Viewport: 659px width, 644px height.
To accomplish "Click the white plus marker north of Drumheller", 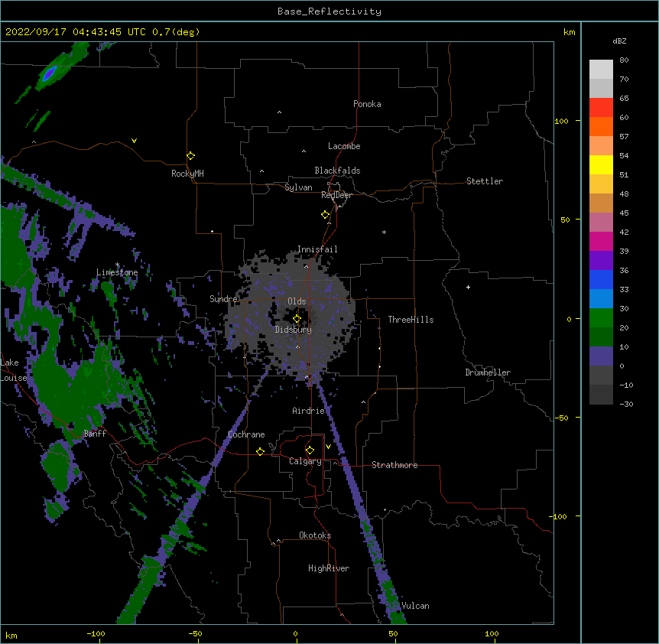I will tap(468, 287).
